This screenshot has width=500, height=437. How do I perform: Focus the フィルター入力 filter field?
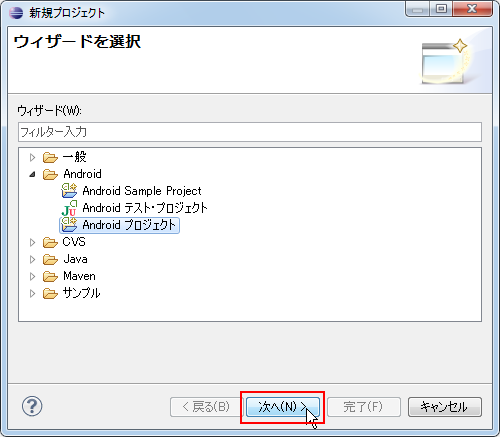pos(250,132)
